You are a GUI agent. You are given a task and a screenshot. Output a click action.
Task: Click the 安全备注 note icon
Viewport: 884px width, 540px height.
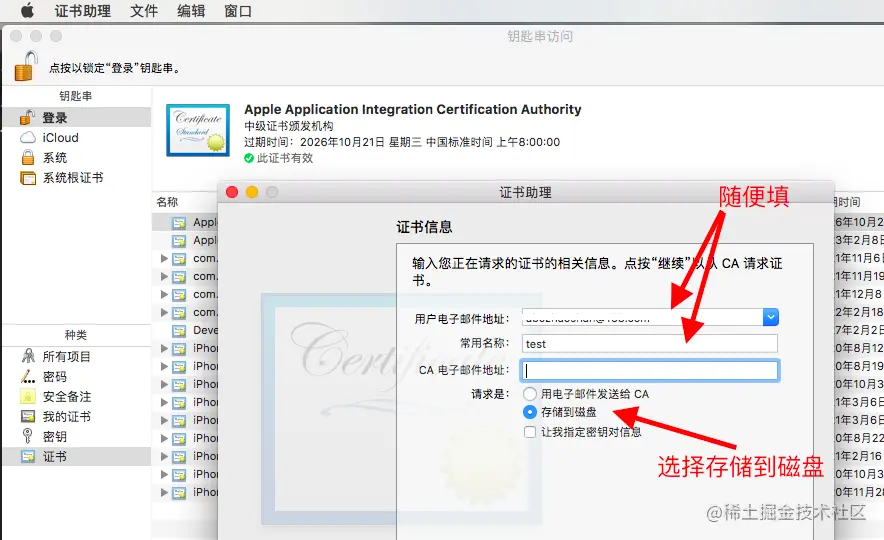[28, 396]
